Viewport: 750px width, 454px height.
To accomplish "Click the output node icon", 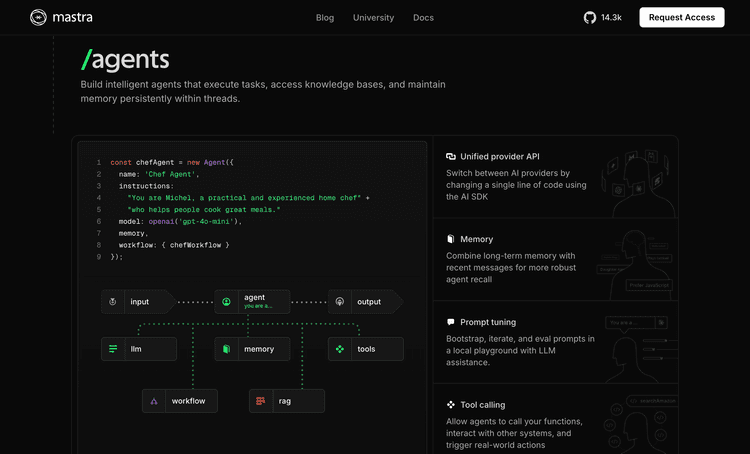I will click(340, 302).
